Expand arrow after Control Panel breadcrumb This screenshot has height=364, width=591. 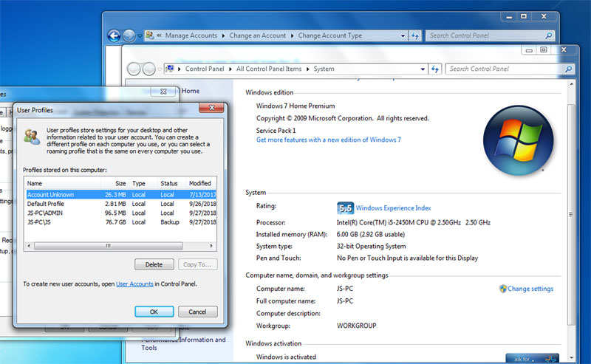click(x=230, y=69)
